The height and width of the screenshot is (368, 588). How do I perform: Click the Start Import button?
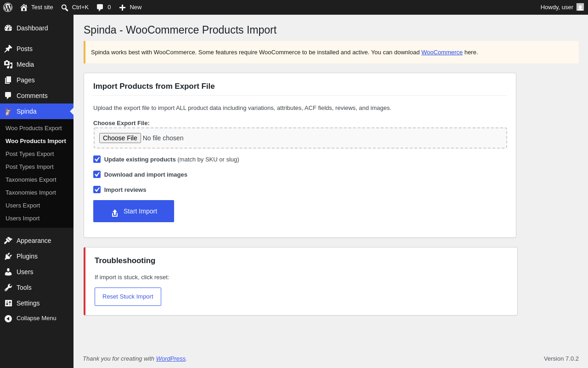click(x=134, y=211)
